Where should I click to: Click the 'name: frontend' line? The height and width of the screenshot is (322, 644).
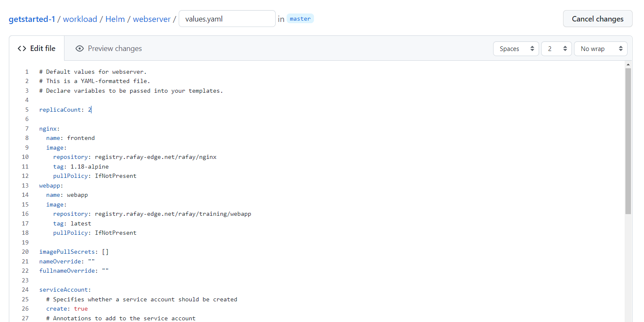click(x=70, y=138)
